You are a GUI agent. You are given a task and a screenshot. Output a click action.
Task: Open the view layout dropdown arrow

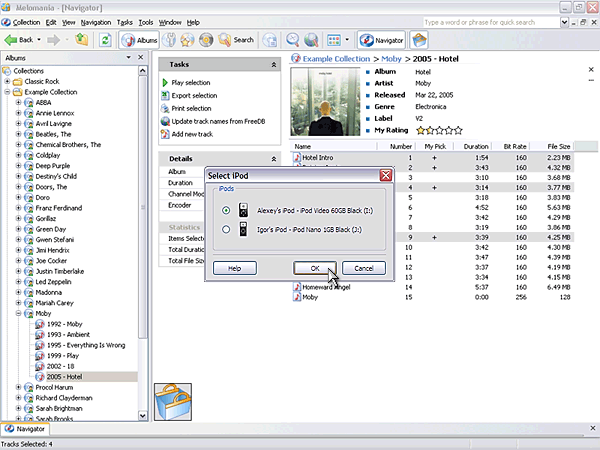click(x=347, y=39)
